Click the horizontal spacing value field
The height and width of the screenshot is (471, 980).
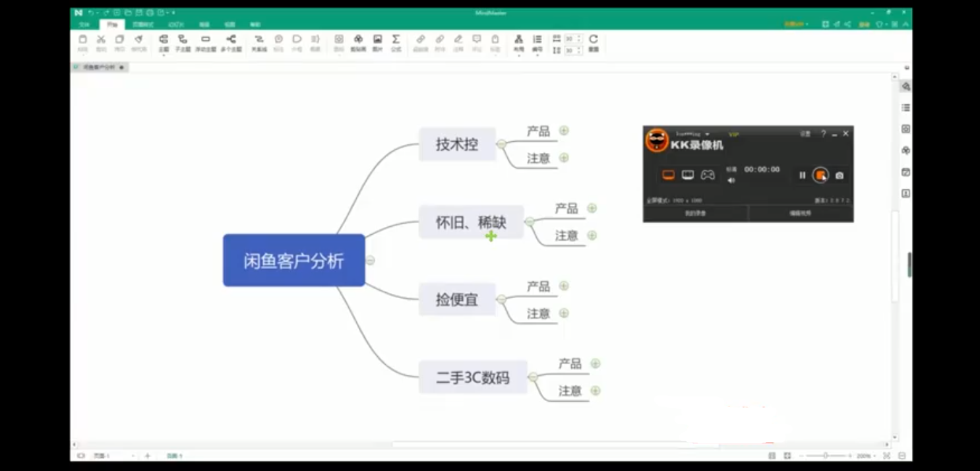point(570,39)
